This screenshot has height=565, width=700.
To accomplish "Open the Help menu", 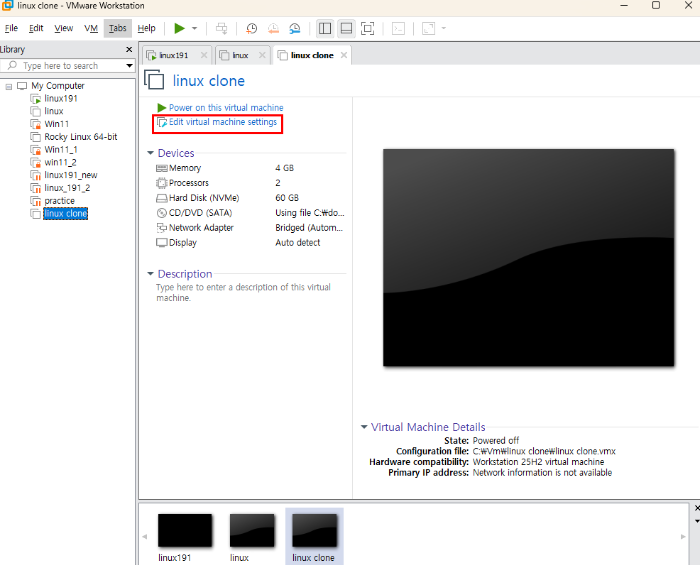I will (x=146, y=28).
